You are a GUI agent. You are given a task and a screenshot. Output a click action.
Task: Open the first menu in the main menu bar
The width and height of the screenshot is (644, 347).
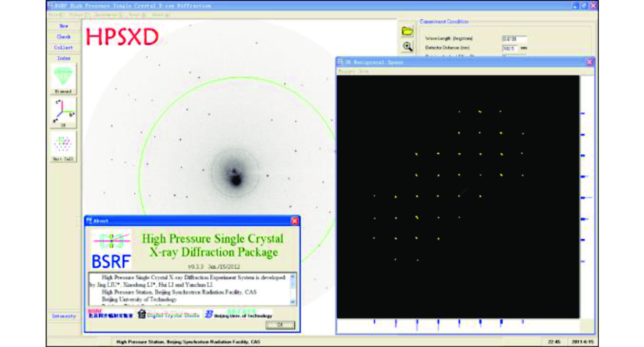tap(52, 15)
